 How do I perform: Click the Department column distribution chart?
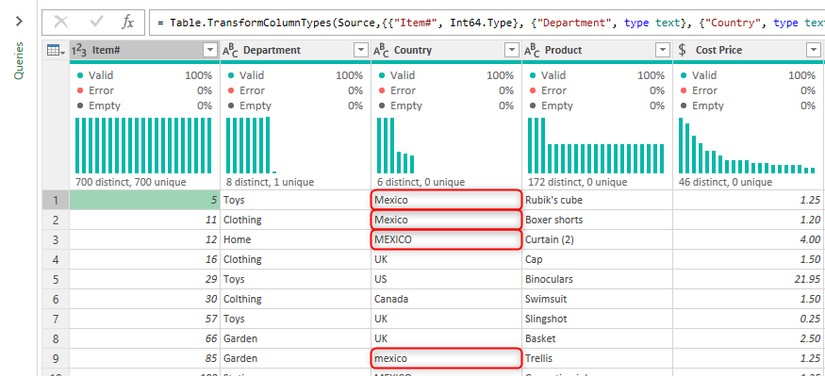[251, 146]
